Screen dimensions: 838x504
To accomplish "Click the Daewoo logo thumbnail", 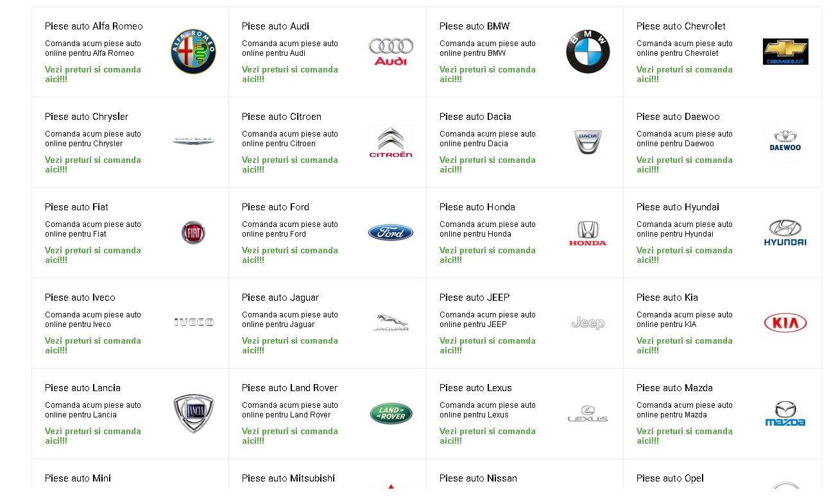I will [785, 141].
